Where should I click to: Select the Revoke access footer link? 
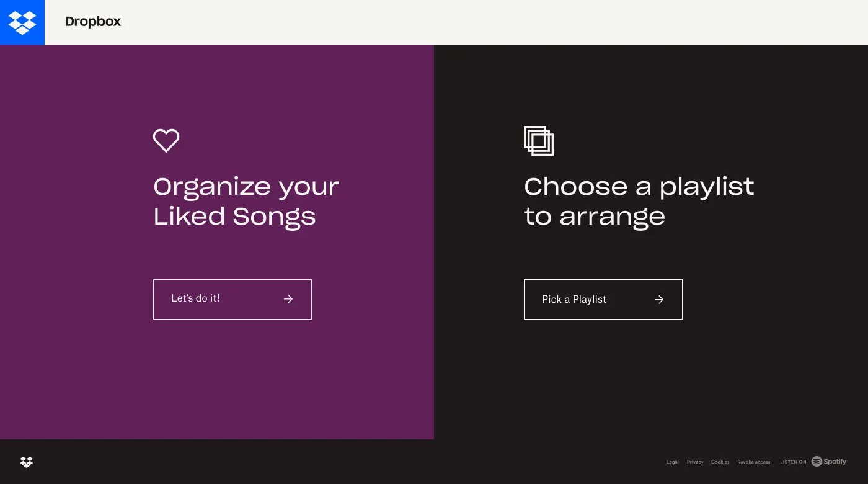pos(753,462)
